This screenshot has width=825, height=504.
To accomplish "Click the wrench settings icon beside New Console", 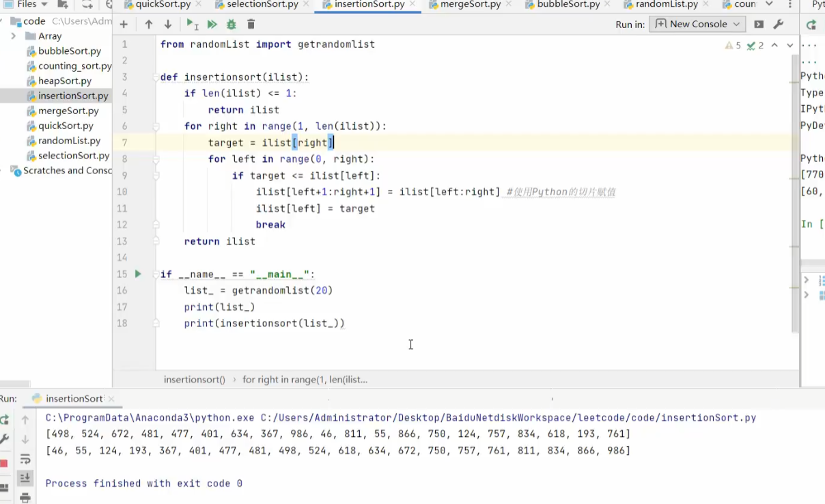I will click(x=778, y=25).
